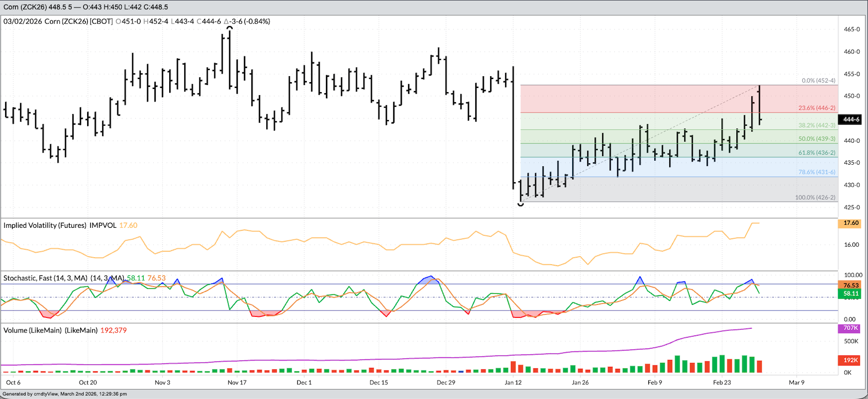Click the 50.0% (439-3) Fibonacci level label

click(816, 139)
